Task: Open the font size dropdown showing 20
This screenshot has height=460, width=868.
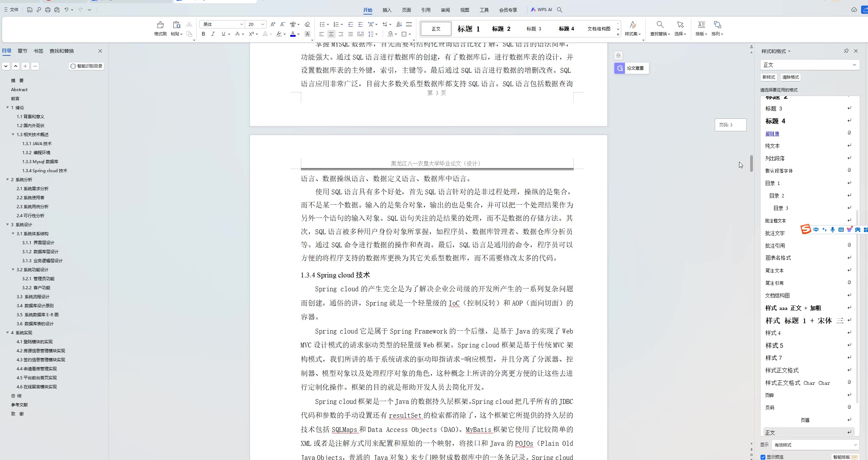Action: tap(263, 24)
